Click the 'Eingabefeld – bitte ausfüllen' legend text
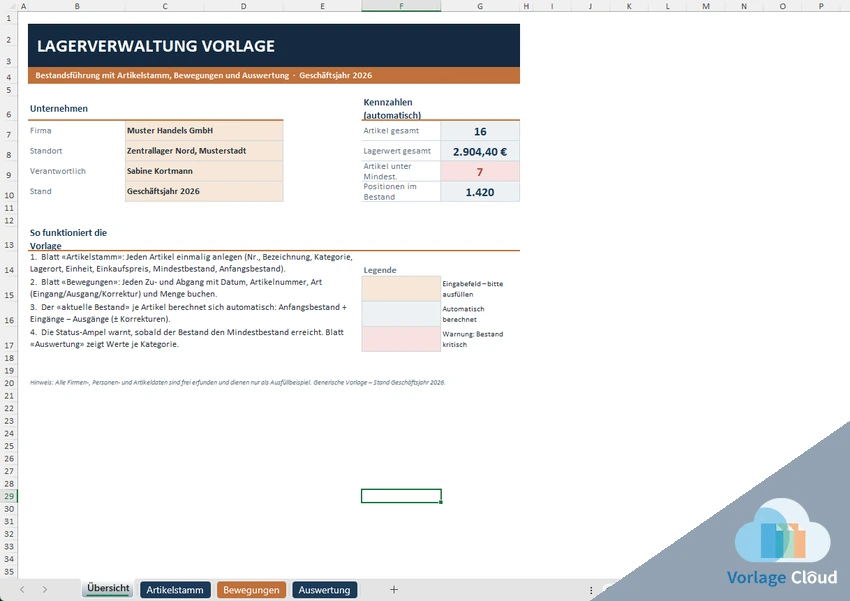850x601 pixels. (x=473, y=289)
